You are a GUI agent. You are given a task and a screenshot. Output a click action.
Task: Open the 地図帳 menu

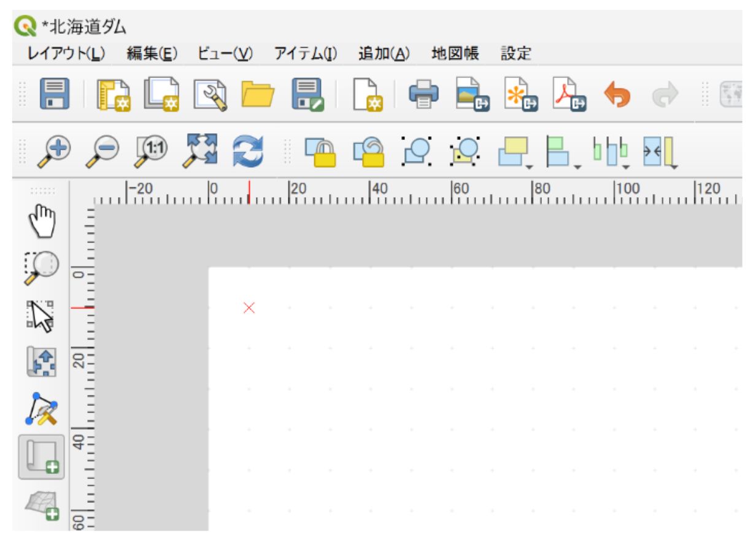(x=455, y=53)
